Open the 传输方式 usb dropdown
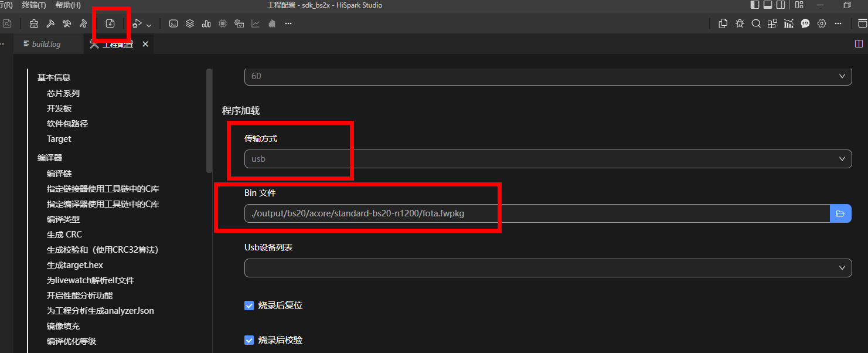Viewport: 868px width, 353px height. (547, 159)
